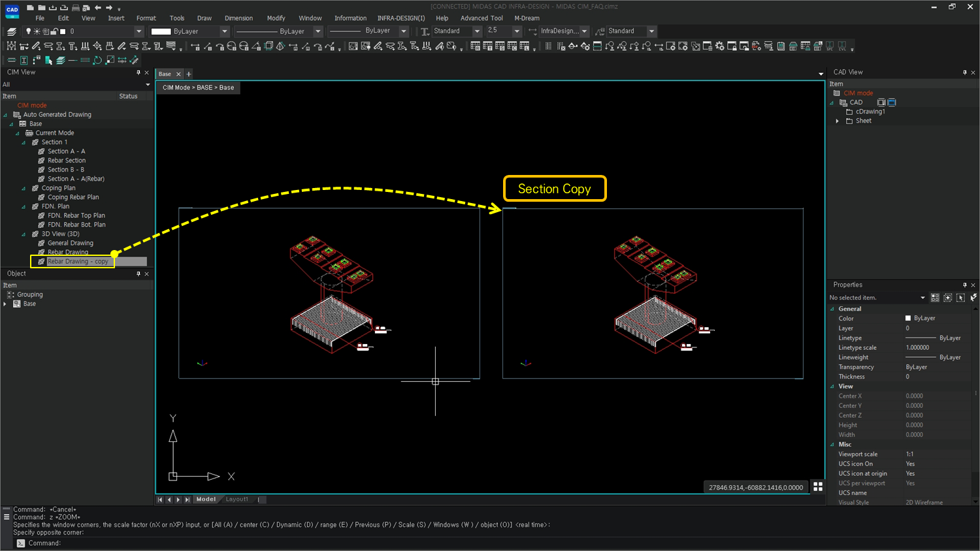Click the settings gear icon in the toolbar

719,47
